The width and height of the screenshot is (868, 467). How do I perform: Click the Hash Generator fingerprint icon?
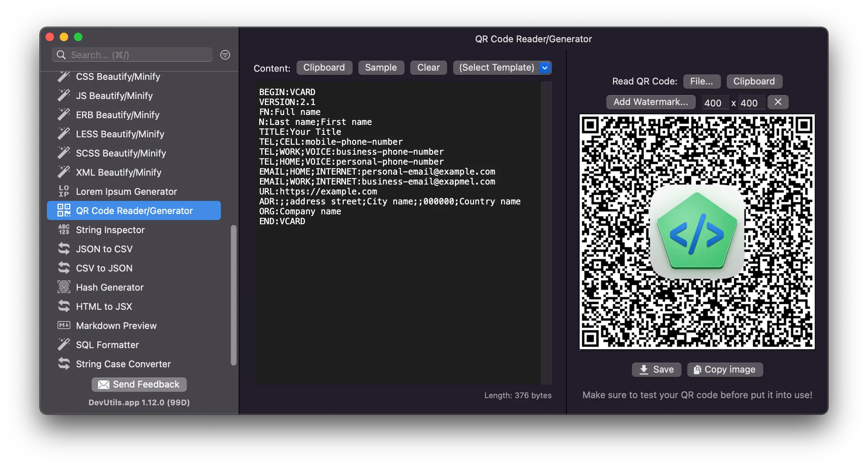64,287
